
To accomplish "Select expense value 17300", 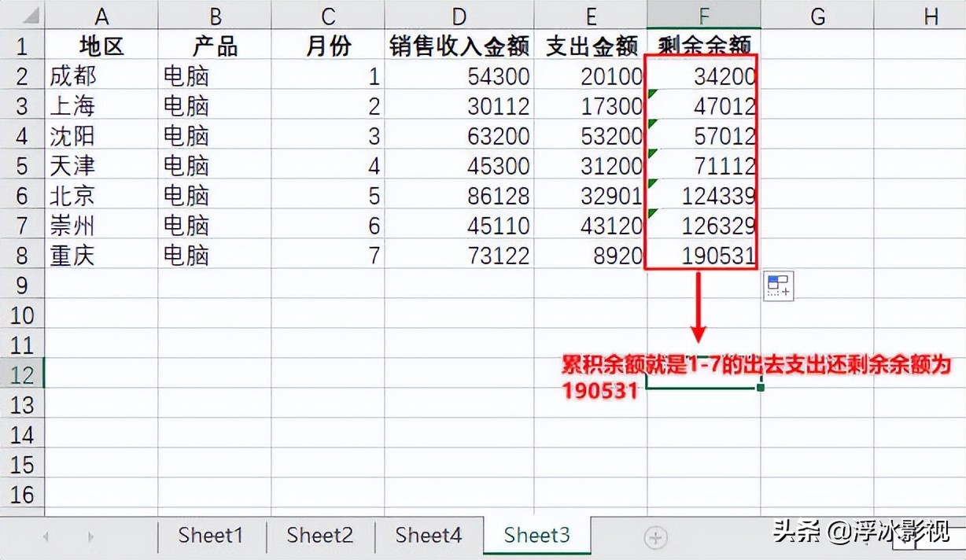I will pos(591,106).
